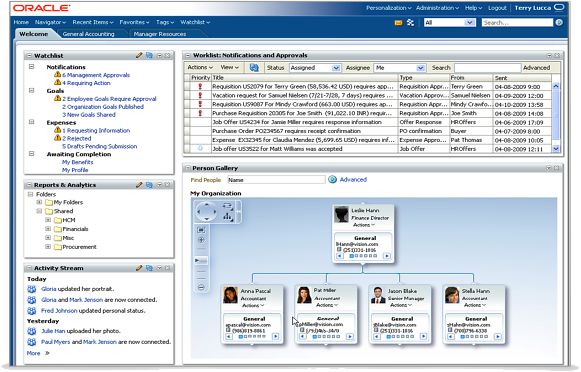Switch to the Manager Resources tab
Image resolution: width=581 pixels, height=372 pixels.
click(160, 34)
